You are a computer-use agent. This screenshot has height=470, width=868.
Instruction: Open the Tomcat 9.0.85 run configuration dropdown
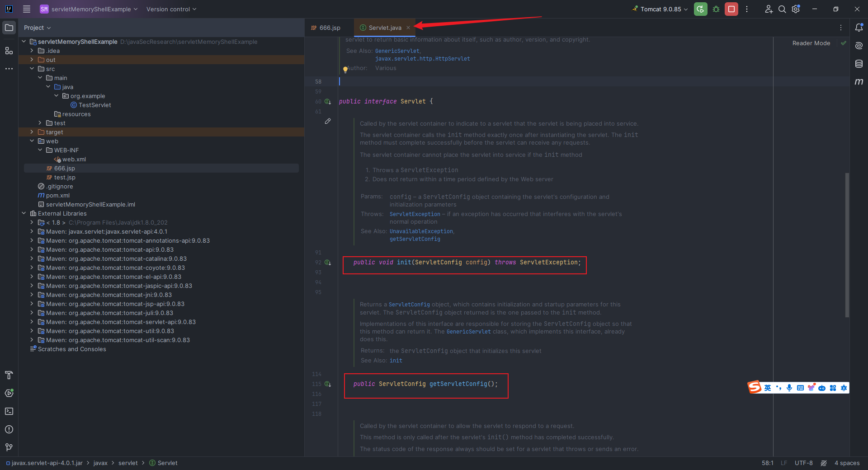(660, 9)
